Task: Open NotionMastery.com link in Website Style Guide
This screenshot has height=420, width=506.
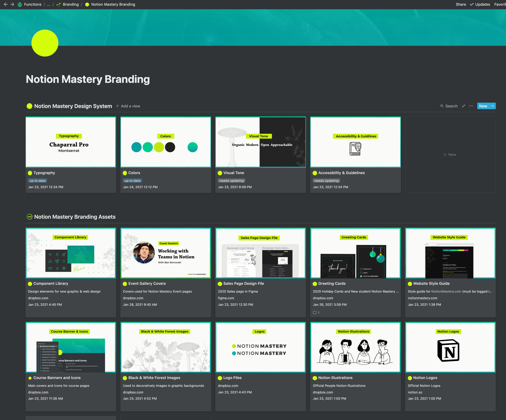Action: [x=446, y=291]
